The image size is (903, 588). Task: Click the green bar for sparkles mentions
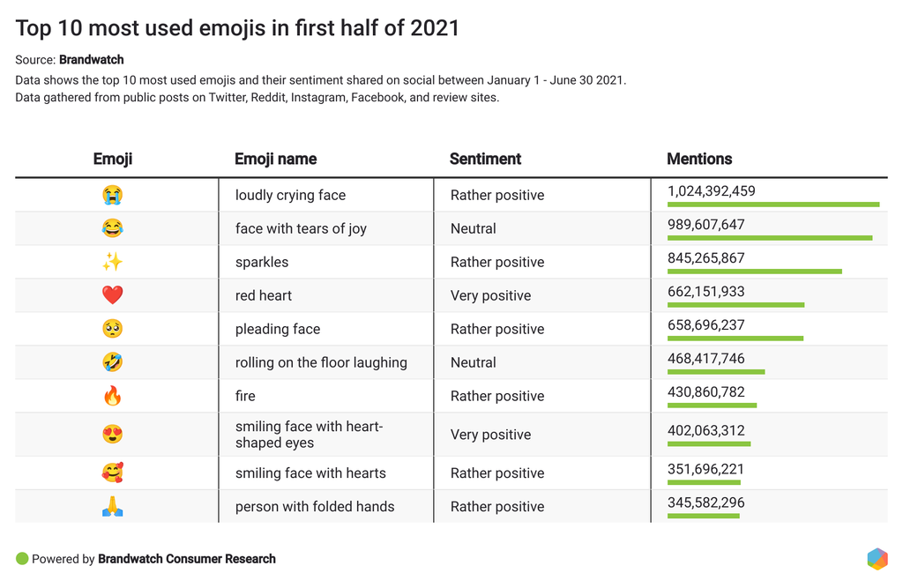coord(754,272)
